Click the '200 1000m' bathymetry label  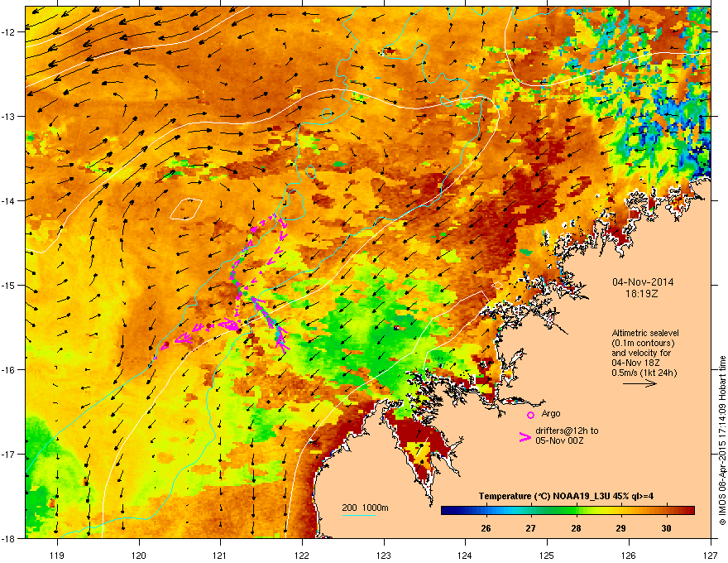[x=365, y=508]
